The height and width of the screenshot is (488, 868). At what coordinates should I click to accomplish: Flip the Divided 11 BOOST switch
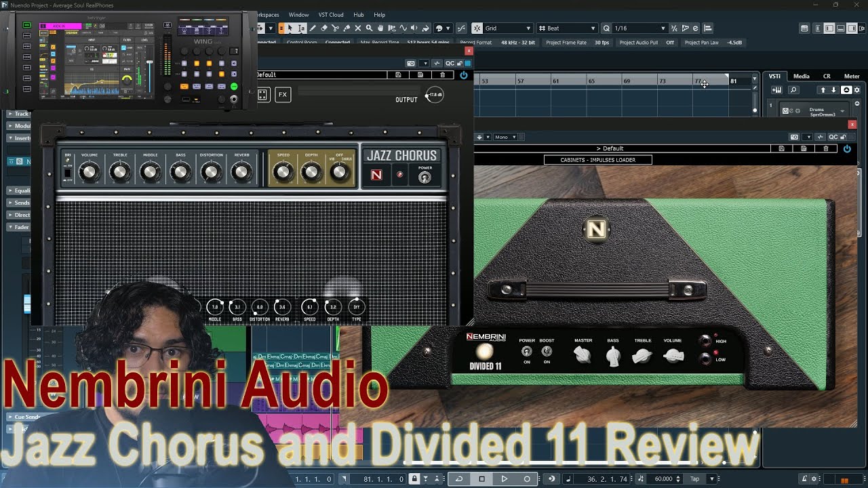click(x=547, y=351)
